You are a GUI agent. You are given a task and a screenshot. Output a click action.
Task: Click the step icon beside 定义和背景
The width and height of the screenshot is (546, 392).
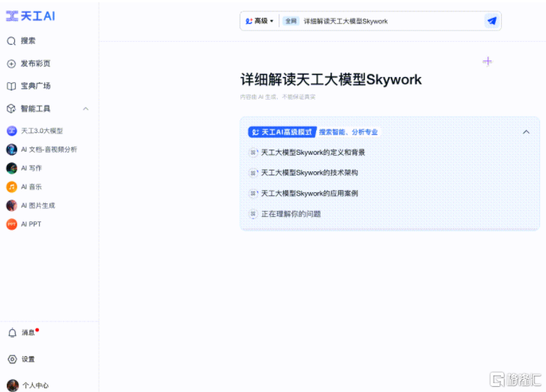(x=253, y=153)
